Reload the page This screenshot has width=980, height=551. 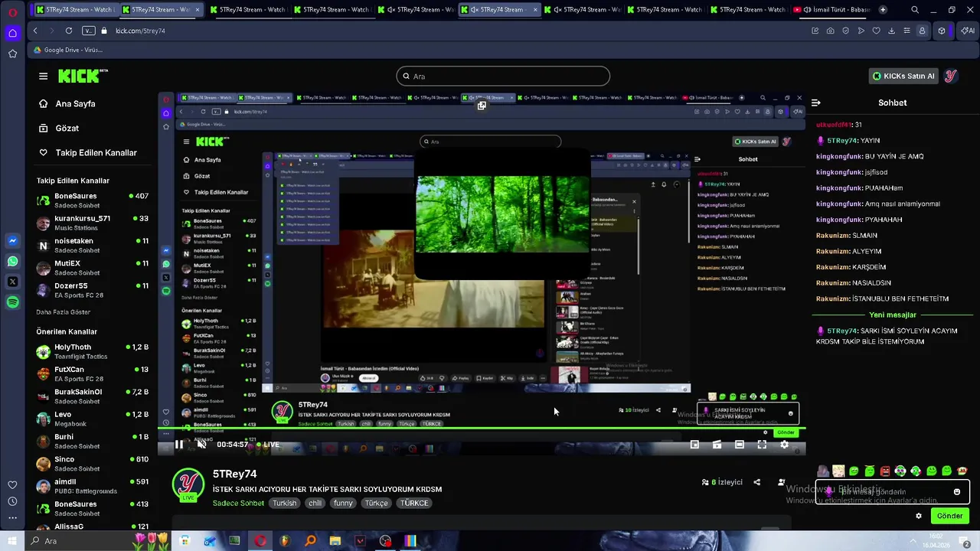[69, 31]
